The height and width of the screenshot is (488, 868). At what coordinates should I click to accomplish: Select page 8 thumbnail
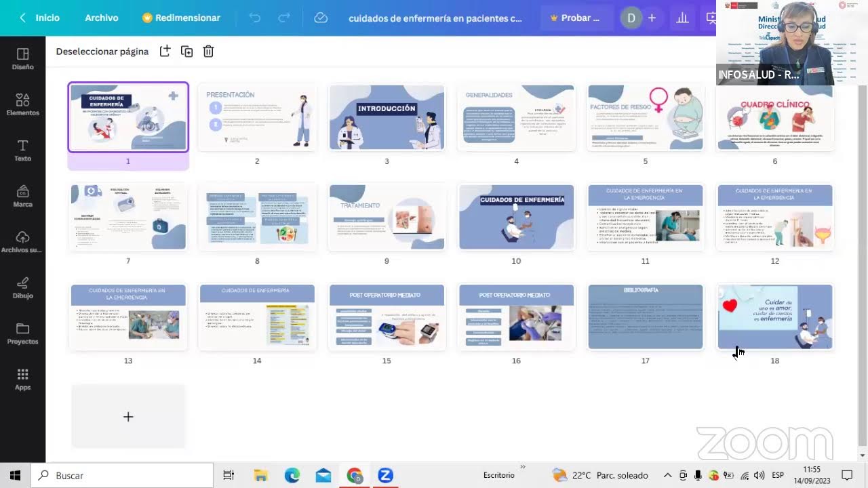pos(257,217)
